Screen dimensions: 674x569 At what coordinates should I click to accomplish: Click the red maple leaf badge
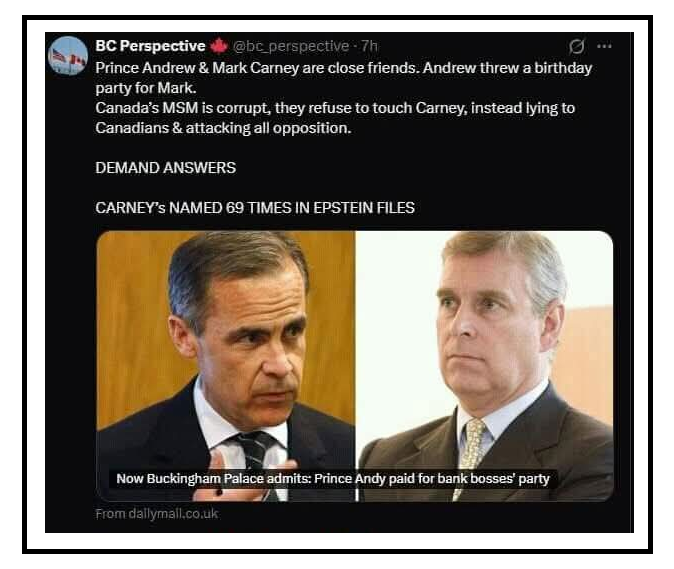click(219, 46)
